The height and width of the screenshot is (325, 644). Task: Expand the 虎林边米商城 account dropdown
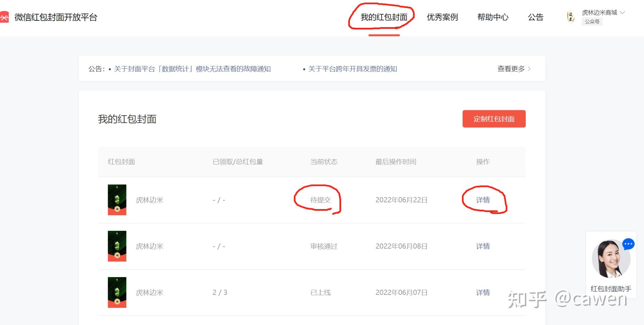click(623, 12)
